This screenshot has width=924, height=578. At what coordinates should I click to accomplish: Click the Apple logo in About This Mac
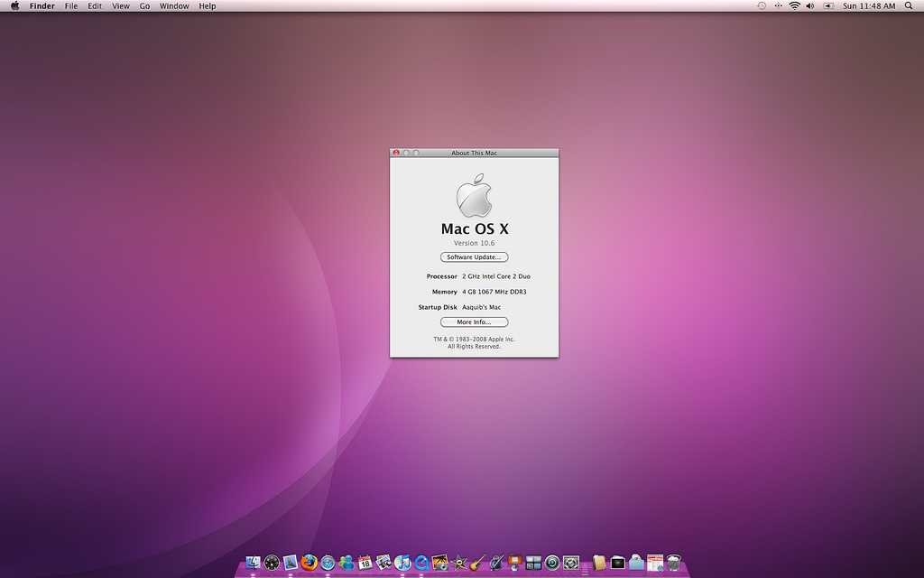pyautogui.click(x=475, y=195)
